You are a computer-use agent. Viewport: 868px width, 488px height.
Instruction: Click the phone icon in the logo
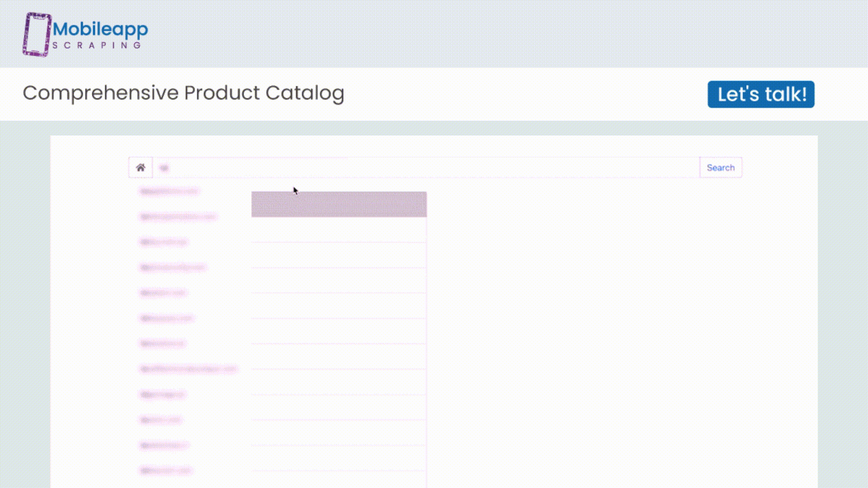coord(37,34)
